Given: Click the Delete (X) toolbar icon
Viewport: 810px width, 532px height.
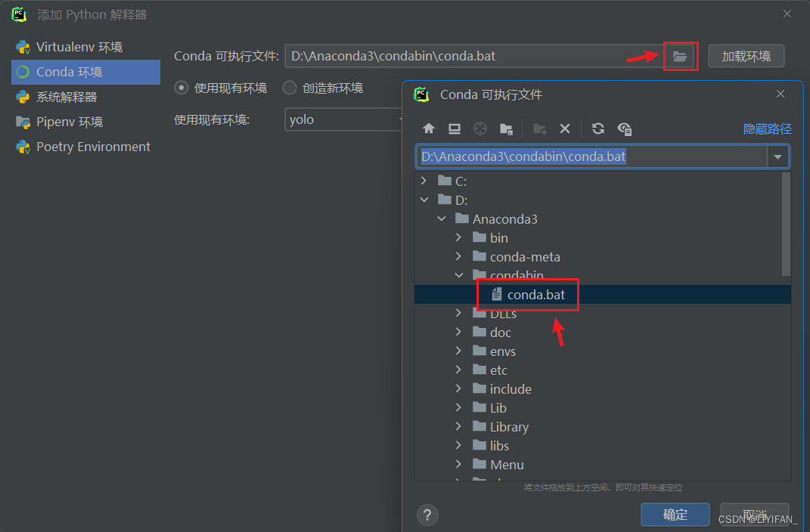Looking at the screenshot, I should point(565,128).
